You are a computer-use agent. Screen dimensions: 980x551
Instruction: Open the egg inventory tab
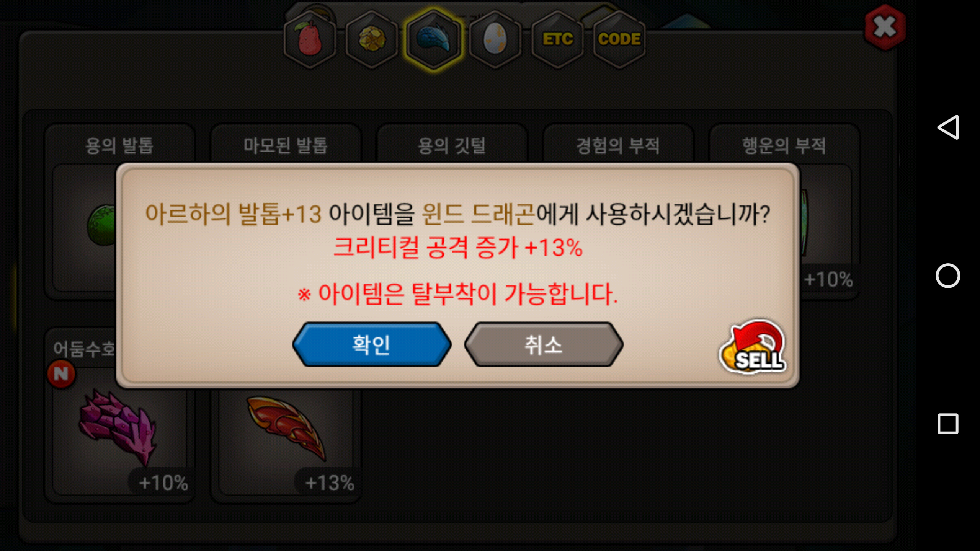[x=495, y=39]
